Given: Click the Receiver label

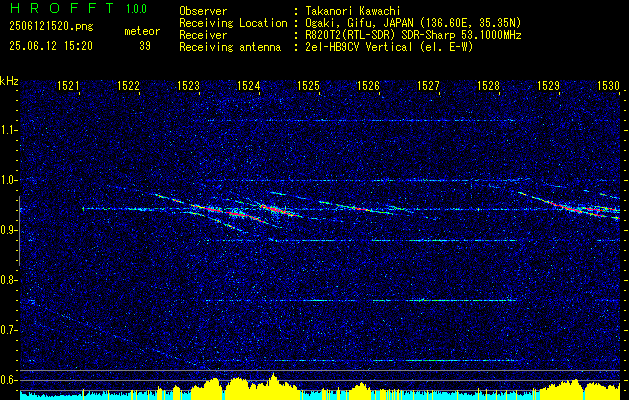Looking at the screenshot, I should (x=203, y=35).
